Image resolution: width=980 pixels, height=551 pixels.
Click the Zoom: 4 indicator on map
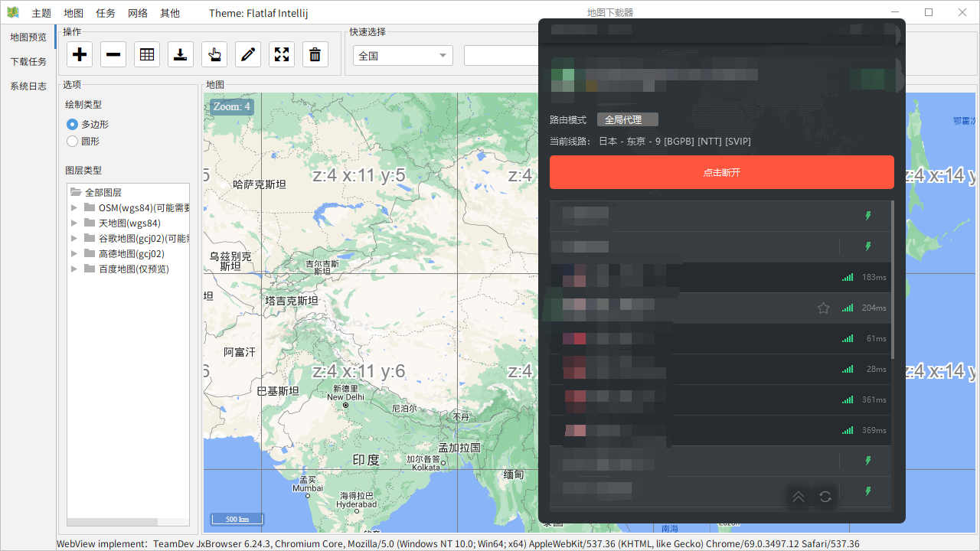(x=232, y=107)
